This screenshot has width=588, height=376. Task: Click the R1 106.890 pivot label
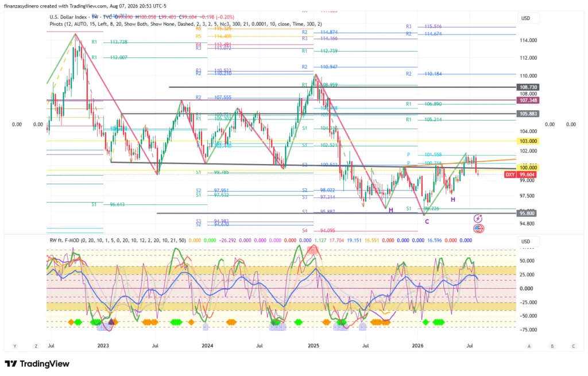click(424, 104)
